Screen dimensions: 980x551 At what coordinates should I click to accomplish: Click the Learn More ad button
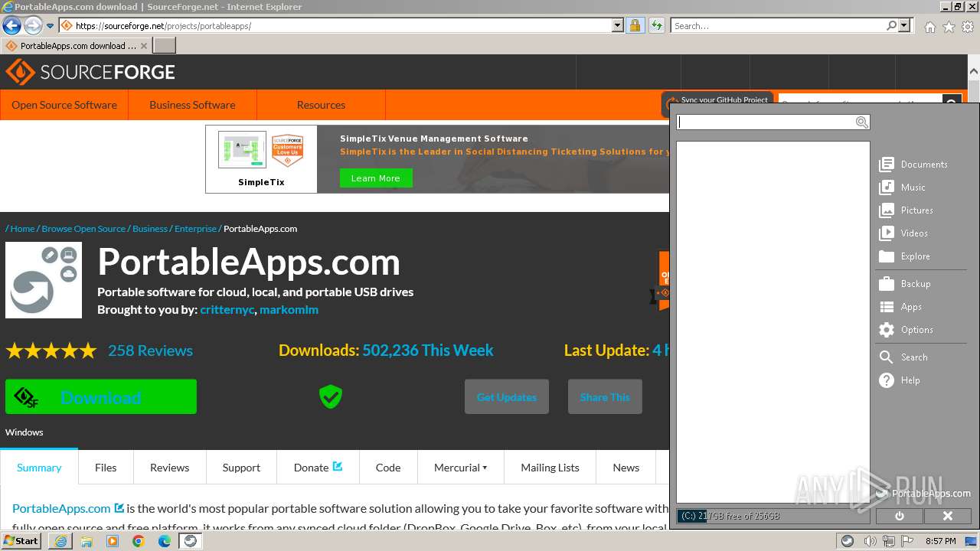click(375, 178)
